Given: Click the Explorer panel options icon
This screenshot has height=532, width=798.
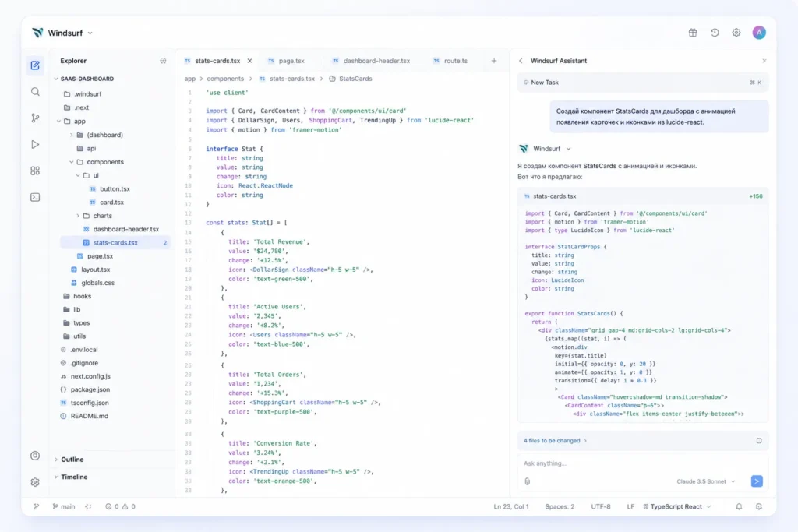Looking at the screenshot, I should [163, 61].
